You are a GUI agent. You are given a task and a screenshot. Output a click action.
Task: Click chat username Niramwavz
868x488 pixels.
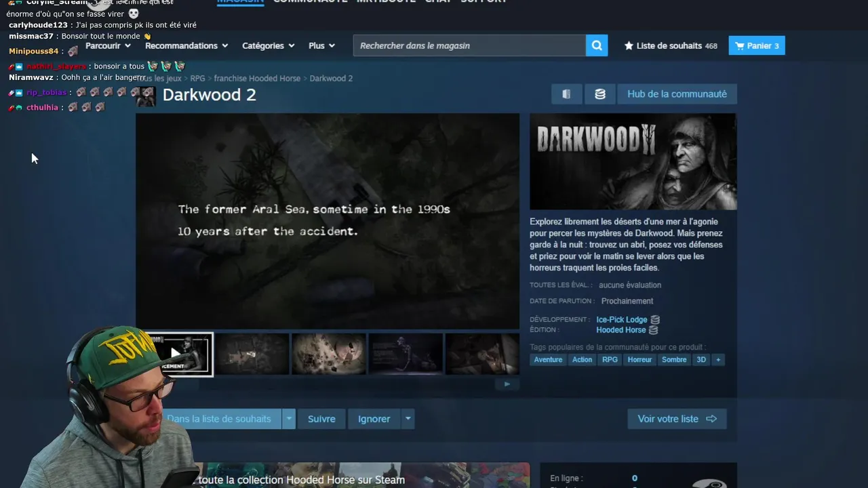[x=31, y=78]
